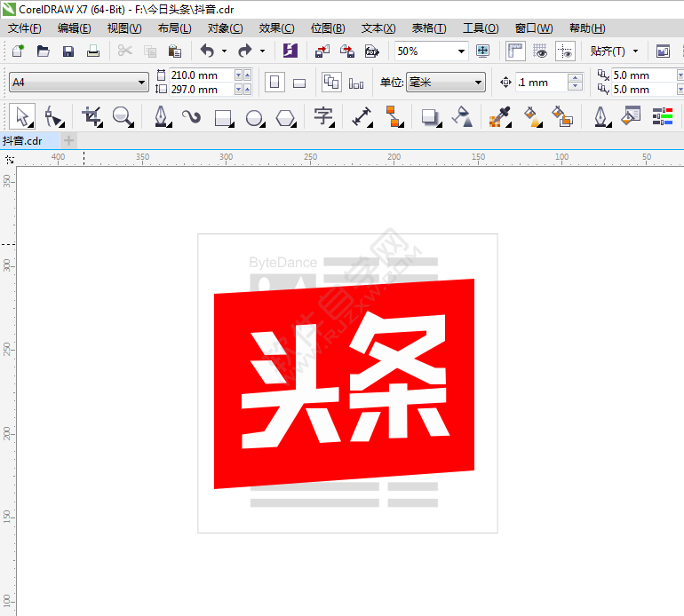Click the Paste clipboard icon
This screenshot has height=616, width=684.
pyautogui.click(x=175, y=51)
